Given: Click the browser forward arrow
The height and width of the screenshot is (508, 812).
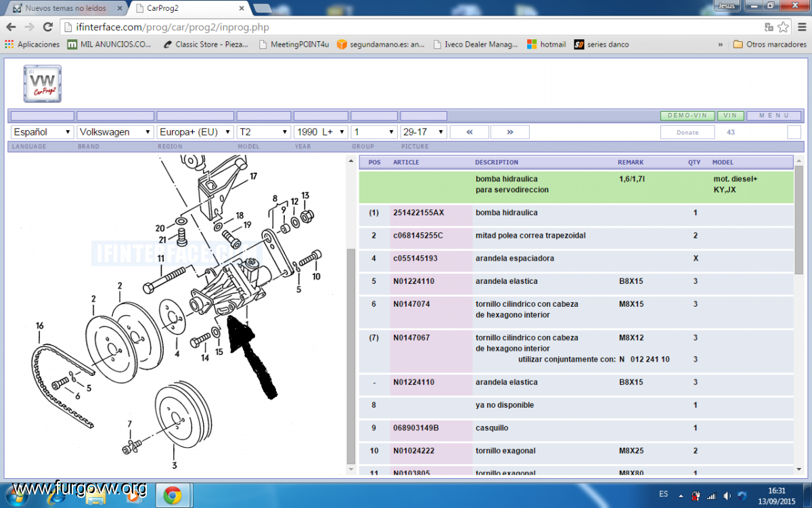Looking at the screenshot, I should [x=29, y=27].
